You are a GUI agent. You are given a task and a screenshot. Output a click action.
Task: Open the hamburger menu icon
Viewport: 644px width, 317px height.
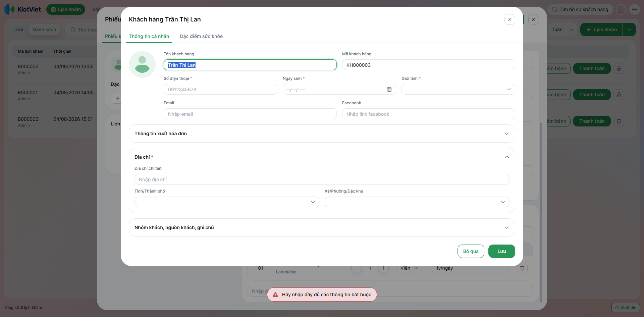pyautogui.click(x=634, y=9)
